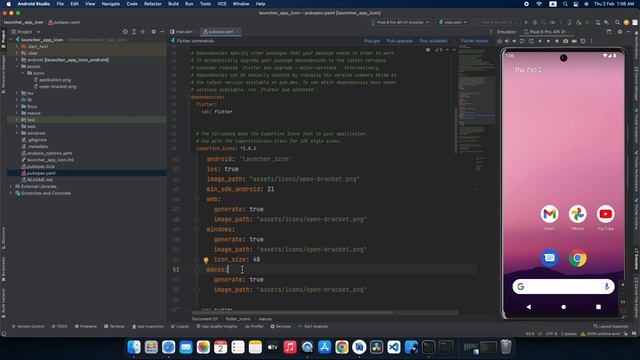Click the Pub upgrade link

pyautogui.click(x=400, y=41)
